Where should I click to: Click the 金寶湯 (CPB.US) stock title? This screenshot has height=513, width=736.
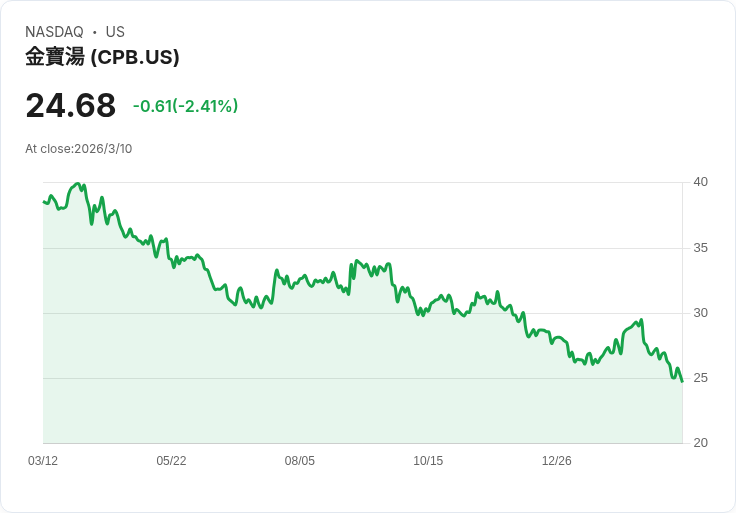102,57
